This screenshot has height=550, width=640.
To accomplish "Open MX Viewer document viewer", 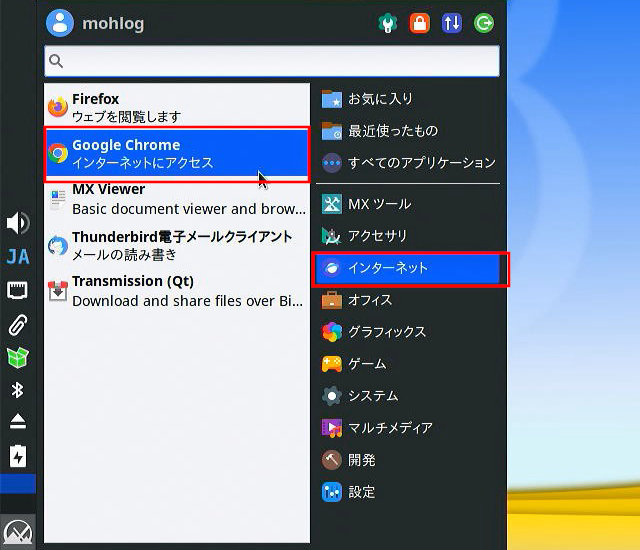I will tap(177, 200).
